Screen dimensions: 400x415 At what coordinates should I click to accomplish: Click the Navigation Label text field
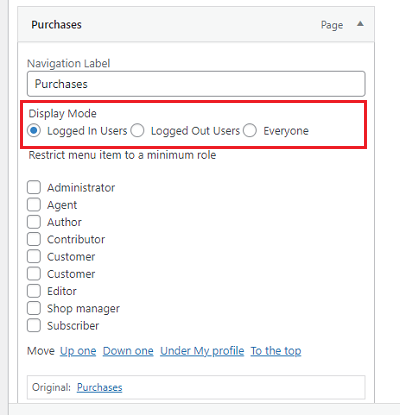196,84
